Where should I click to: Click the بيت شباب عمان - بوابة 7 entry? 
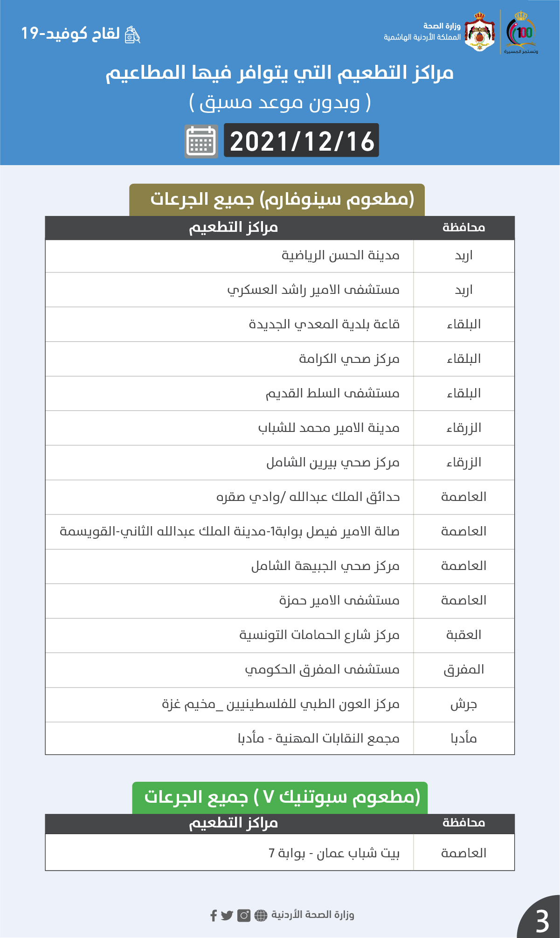[334, 853]
